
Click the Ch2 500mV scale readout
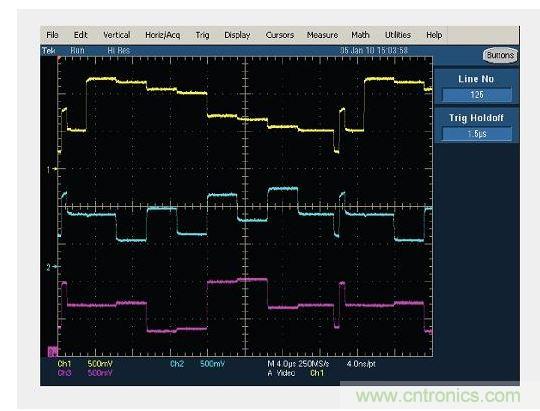[197, 364]
